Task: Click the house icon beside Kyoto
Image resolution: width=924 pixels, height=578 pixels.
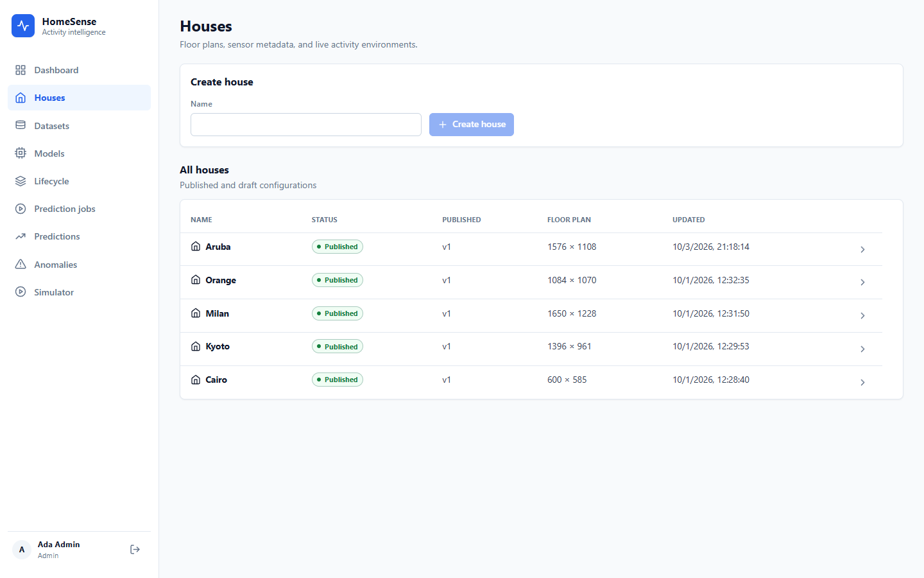Action: click(196, 346)
